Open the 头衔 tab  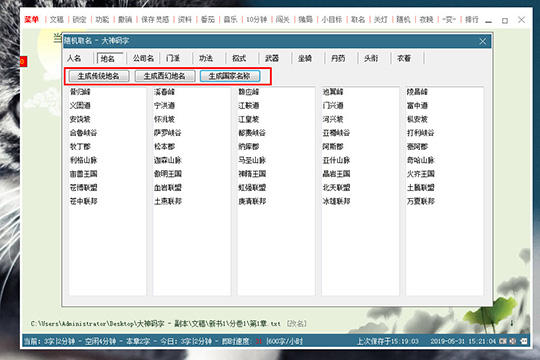[x=371, y=58]
